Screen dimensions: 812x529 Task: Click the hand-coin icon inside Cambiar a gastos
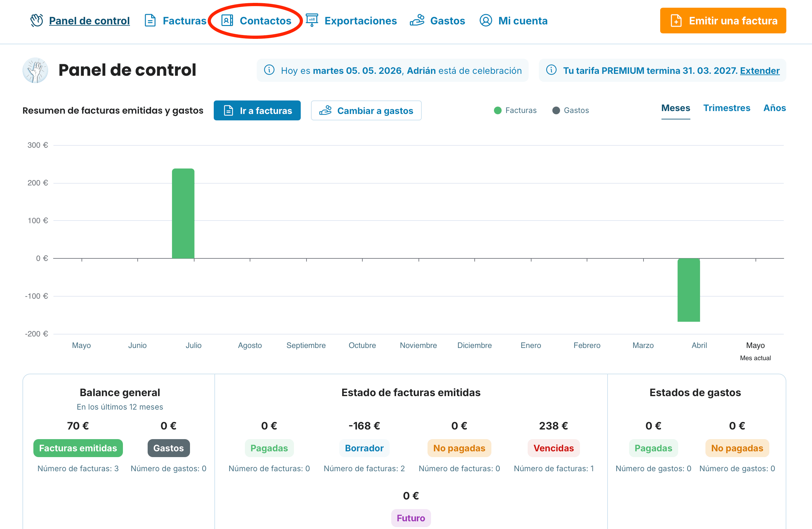pyautogui.click(x=325, y=110)
